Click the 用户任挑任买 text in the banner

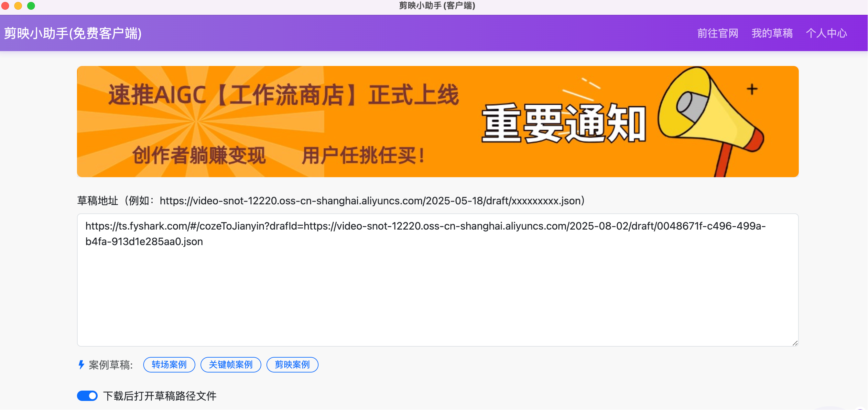pyautogui.click(x=362, y=155)
